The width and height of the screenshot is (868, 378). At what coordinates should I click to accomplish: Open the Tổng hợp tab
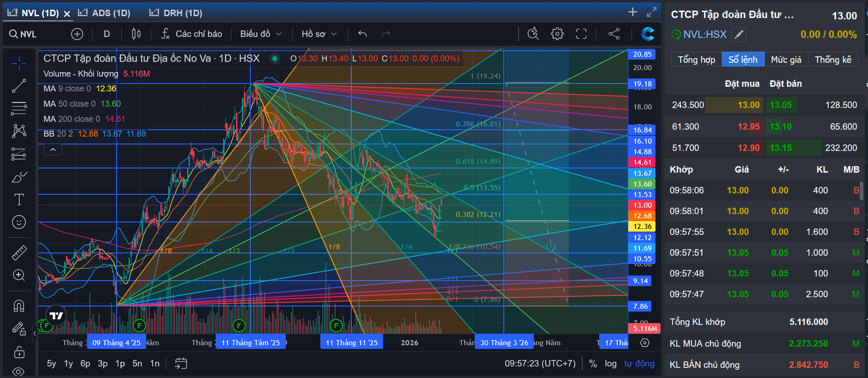point(697,60)
